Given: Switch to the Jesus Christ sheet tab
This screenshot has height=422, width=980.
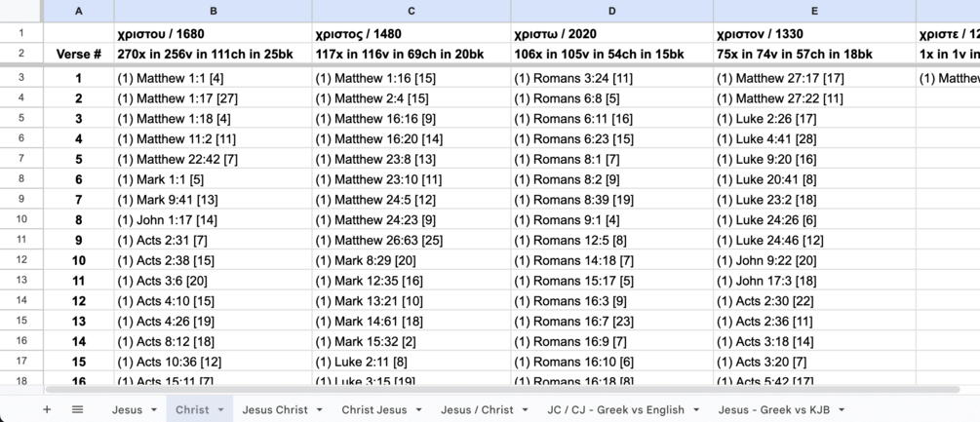Looking at the screenshot, I should (x=275, y=409).
